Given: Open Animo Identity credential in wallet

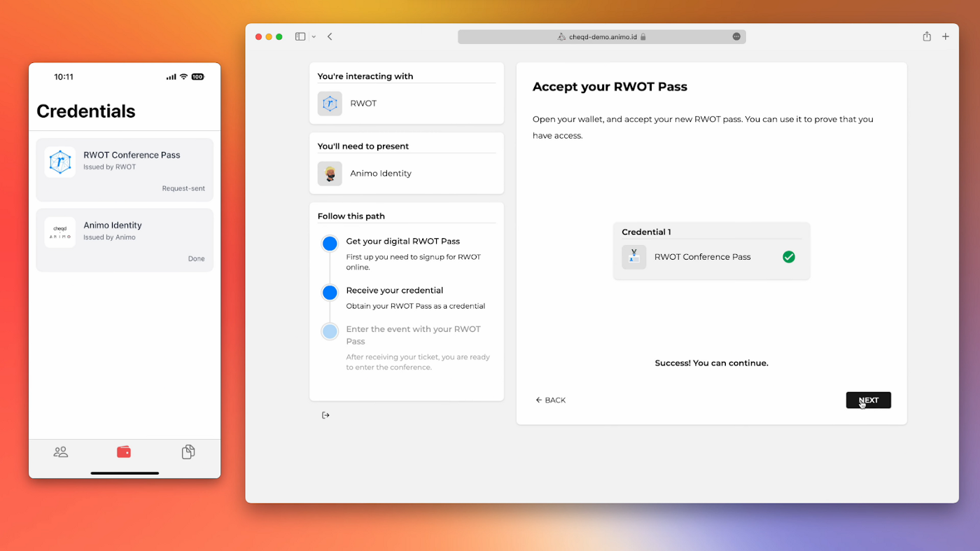Looking at the screenshot, I should coord(125,239).
